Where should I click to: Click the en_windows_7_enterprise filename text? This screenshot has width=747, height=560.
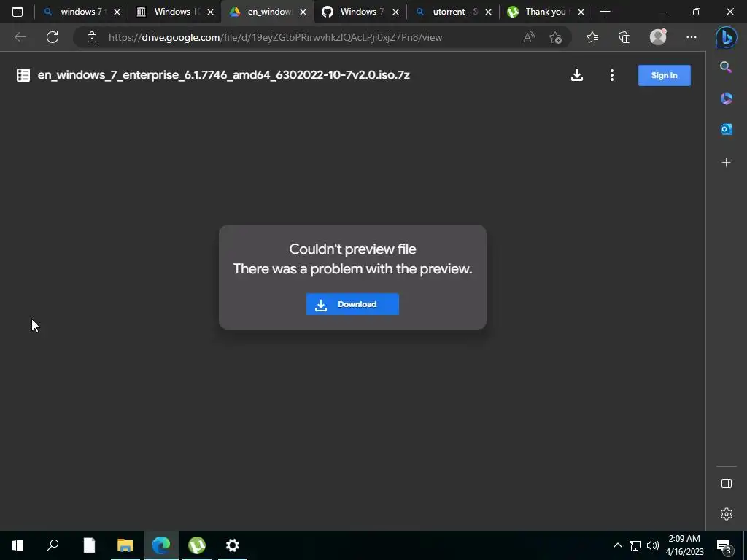click(223, 75)
